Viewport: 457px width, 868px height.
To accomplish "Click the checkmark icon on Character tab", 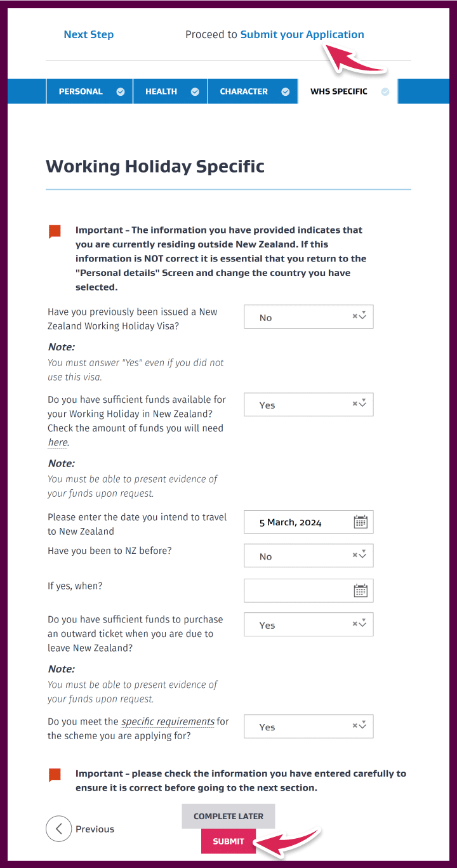I will (286, 91).
